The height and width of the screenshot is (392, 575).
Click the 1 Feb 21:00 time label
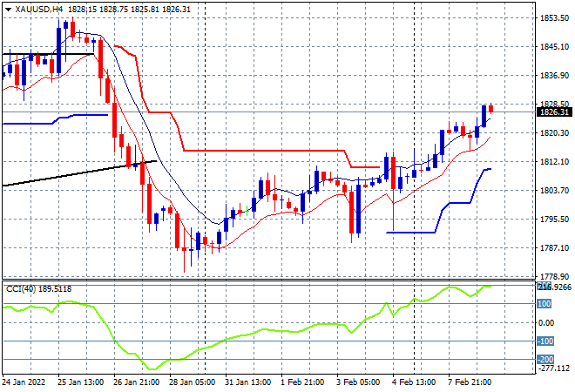pos(302,382)
